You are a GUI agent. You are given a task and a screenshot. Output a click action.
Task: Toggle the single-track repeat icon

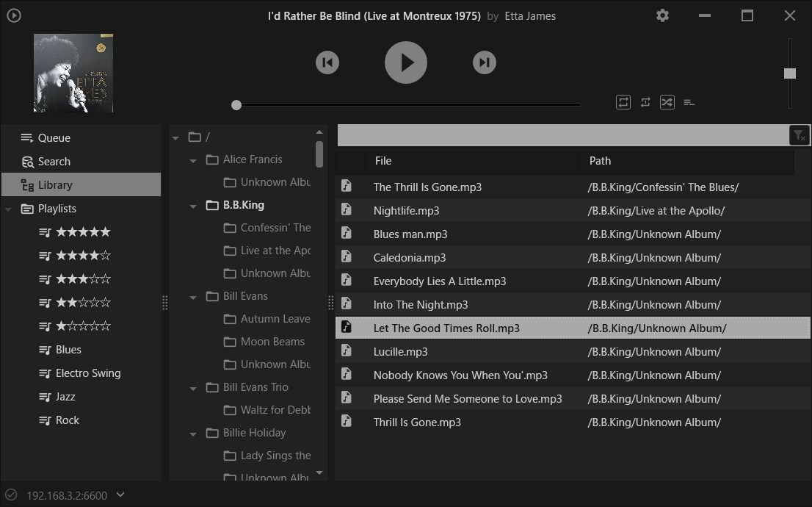(x=645, y=102)
